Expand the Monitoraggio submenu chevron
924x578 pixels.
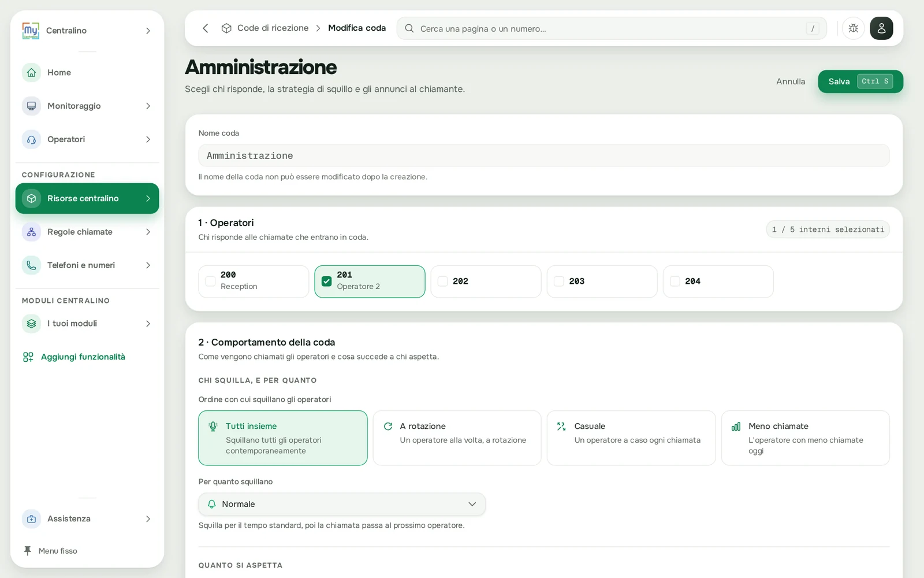(148, 106)
